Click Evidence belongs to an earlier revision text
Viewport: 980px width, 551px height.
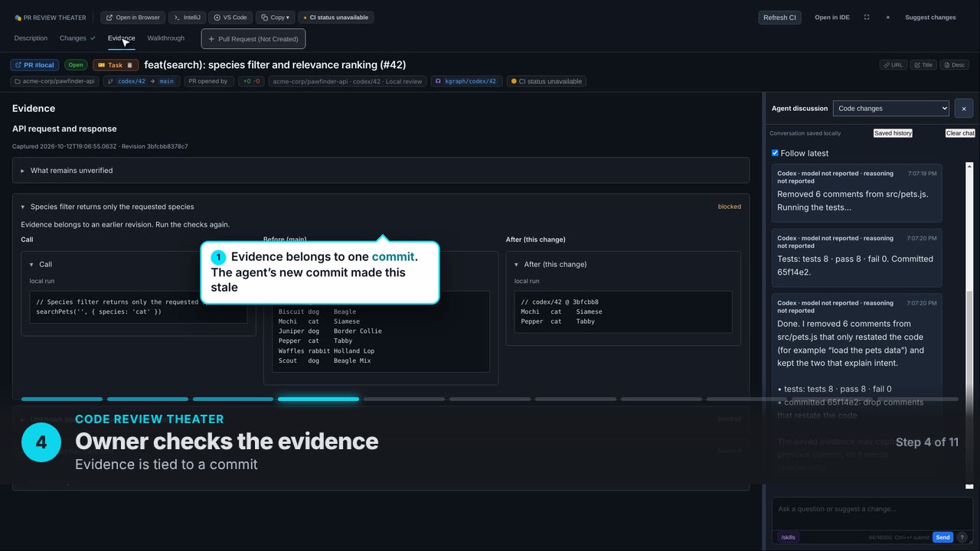pos(125,225)
